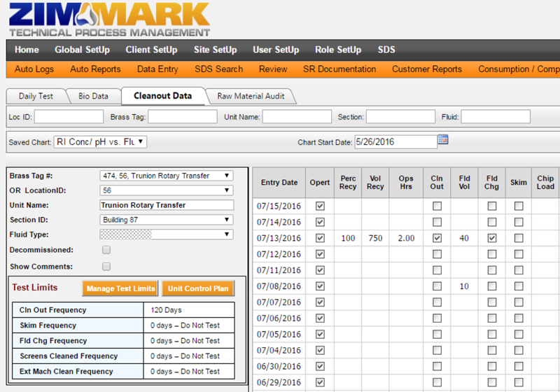Click Fld Vol value 40

pyautogui.click(x=464, y=238)
